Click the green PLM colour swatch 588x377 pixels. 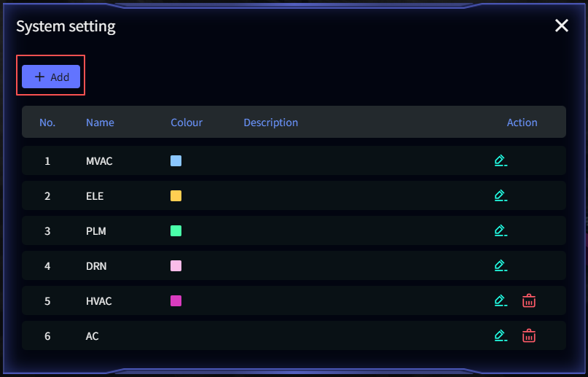[x=176, y=230]
